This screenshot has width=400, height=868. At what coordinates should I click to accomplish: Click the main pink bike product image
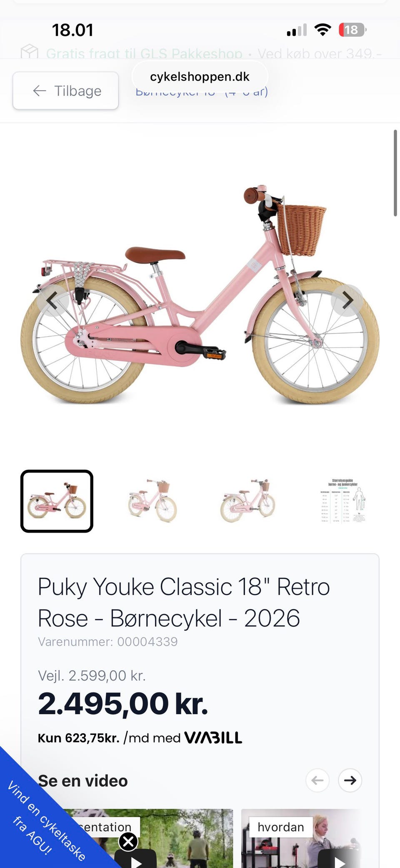pos(200,294)
